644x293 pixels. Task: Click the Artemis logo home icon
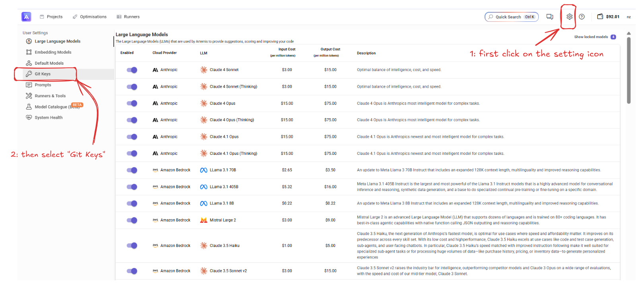[26, 17]
